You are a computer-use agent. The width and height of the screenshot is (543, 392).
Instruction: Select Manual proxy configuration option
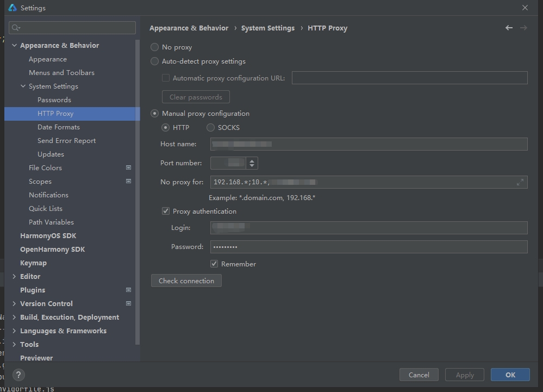[154, 114]
